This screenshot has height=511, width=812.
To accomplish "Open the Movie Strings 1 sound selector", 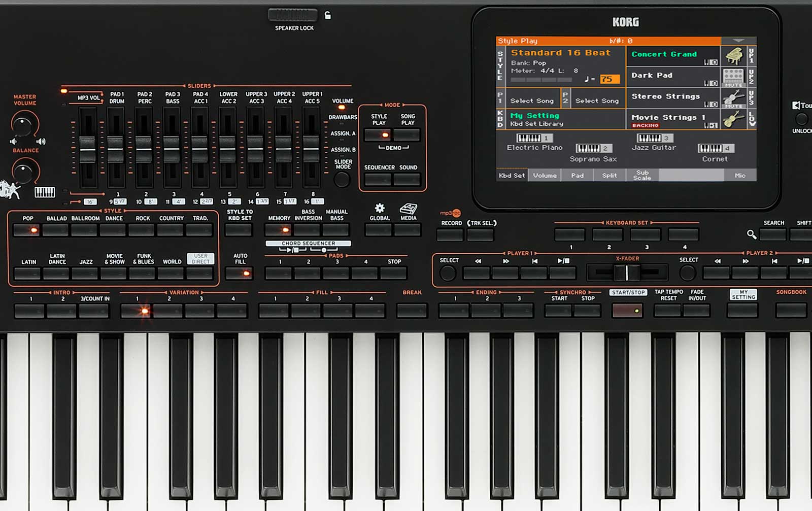I will coord(673,120).
